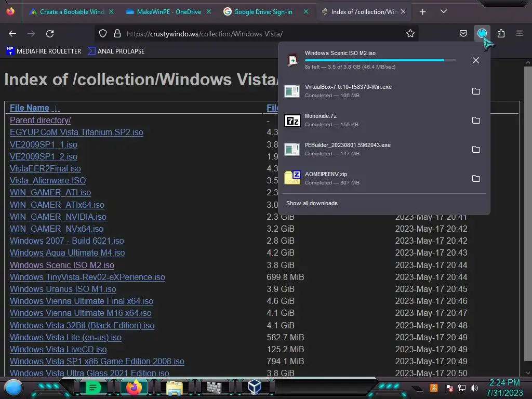Viewport: 532px width, 399px height.
Task: Download Windows 2007 - Build 6021.iso
Action: 67,241
